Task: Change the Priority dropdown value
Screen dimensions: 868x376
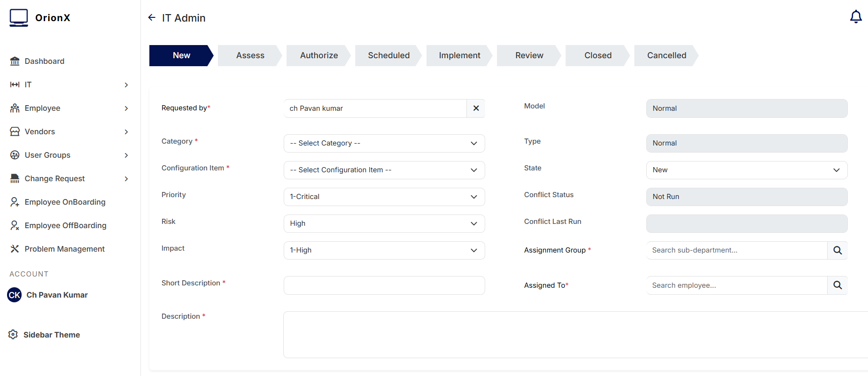Action: click(x=384, y=197)
